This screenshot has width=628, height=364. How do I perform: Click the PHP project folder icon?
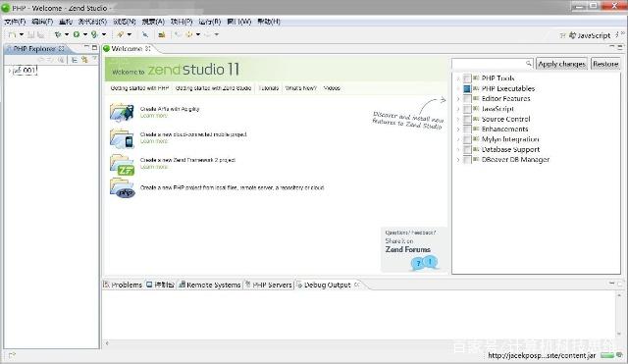pos(123,187)
